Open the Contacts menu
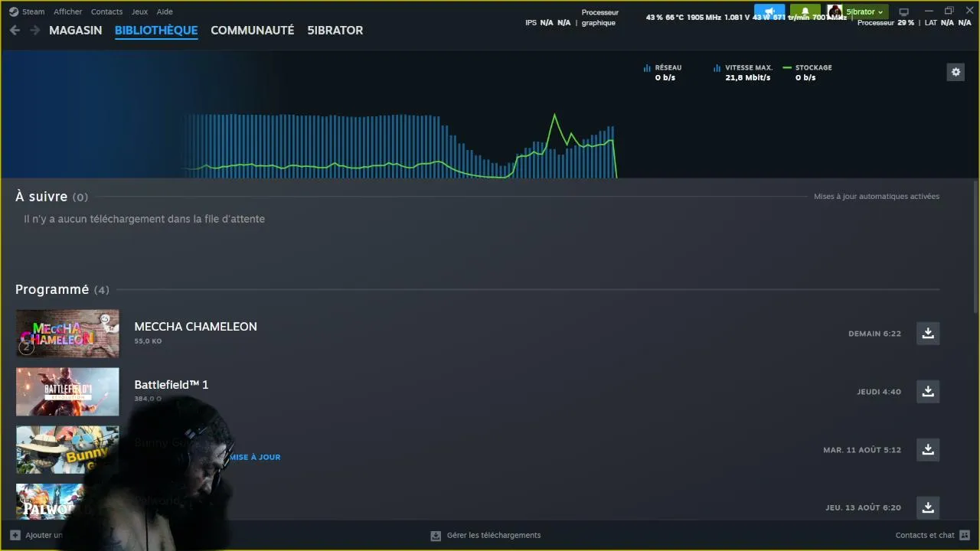This screenshot has height=551, width=980. (106, 11)
